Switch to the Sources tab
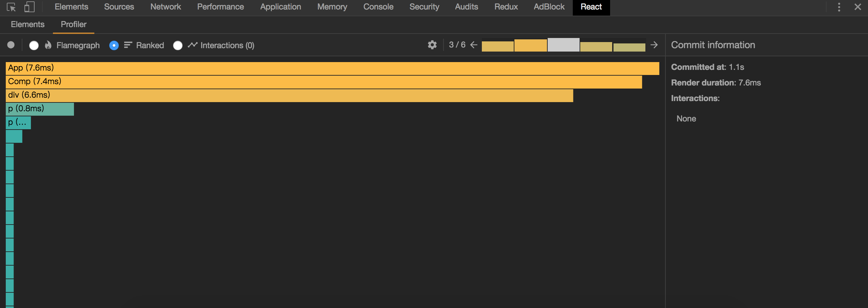This screenshot has height=308, width=868. pos(119,7)
